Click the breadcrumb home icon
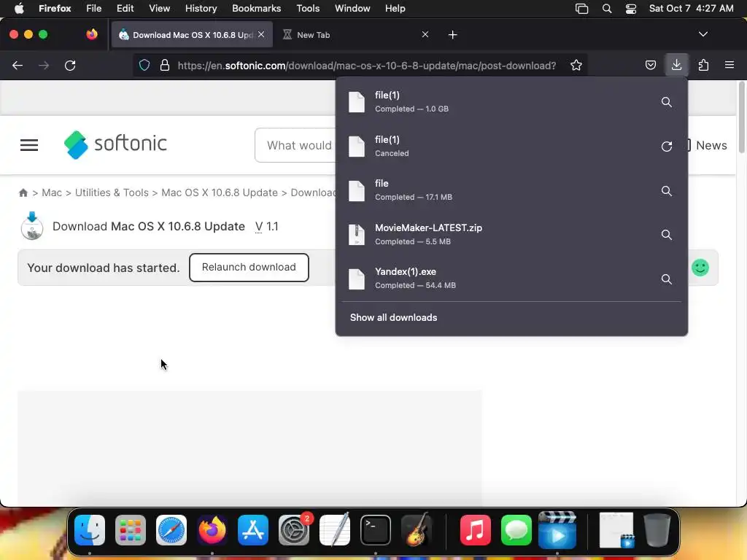The height and width of the screenshot is (560, 747). (x=23, y=192)
